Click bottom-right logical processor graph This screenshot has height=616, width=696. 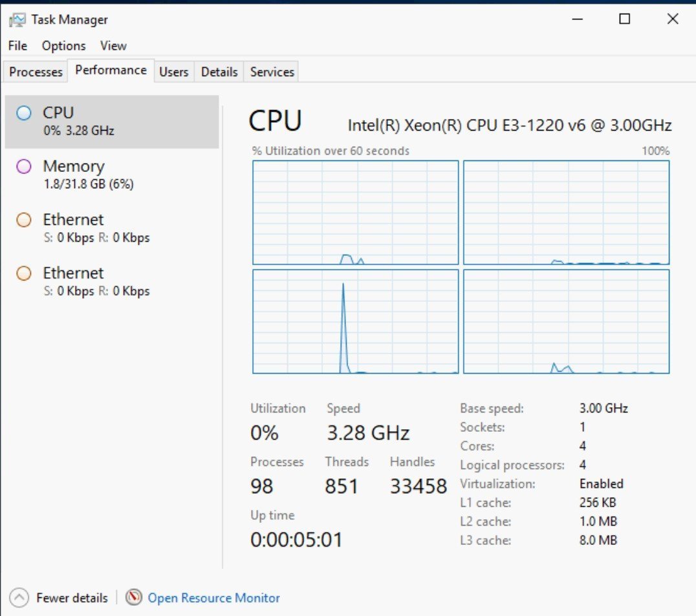(567, 321)
